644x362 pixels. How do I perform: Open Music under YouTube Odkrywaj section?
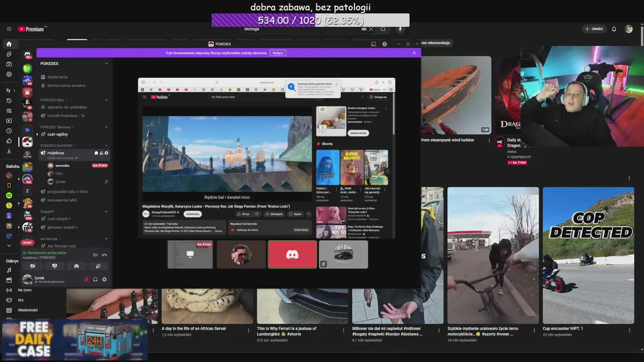9,270
